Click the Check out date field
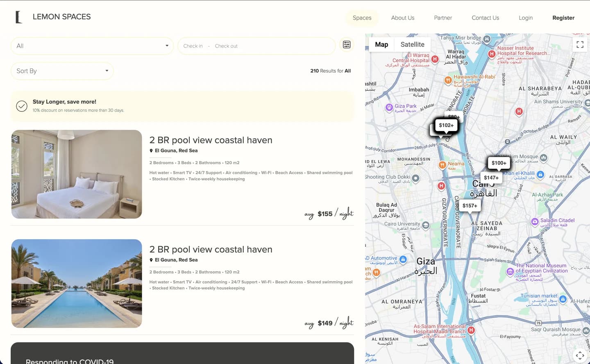The height and width of the screenshot is (364, 590). tap(226, 46)
